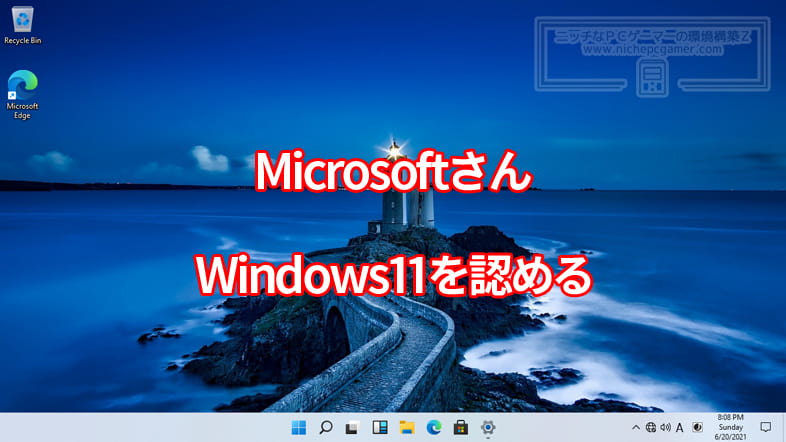This screenshot has height=442, width=786.
Task: Click the IME tray icon beside the A
Action: point(697,427)
